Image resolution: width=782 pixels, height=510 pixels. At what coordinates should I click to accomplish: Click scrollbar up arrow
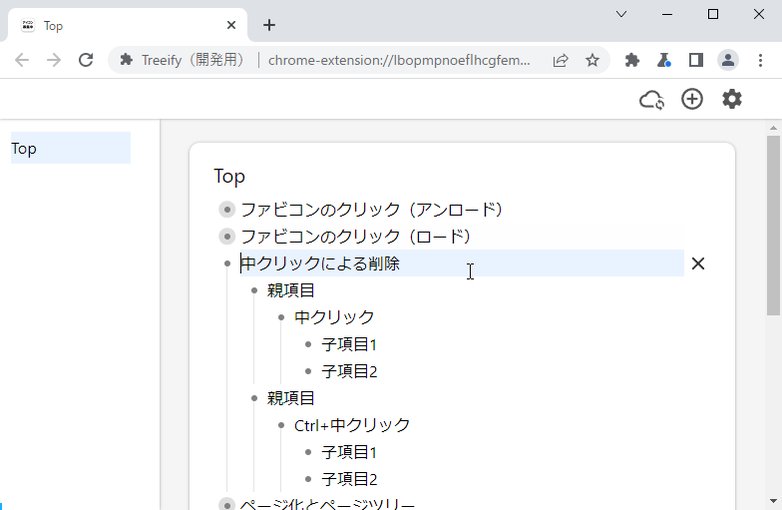[773, 128]
